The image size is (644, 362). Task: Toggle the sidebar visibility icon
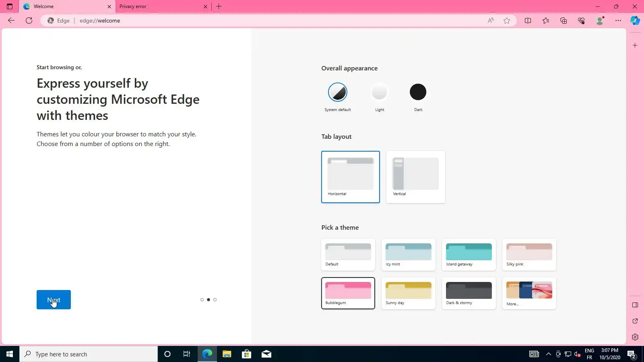[635, 305]
